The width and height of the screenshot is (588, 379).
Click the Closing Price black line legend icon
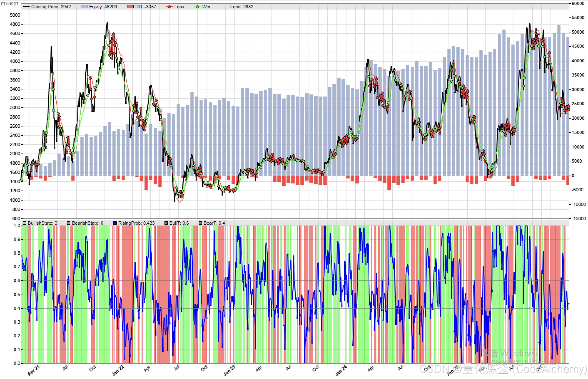26,7
